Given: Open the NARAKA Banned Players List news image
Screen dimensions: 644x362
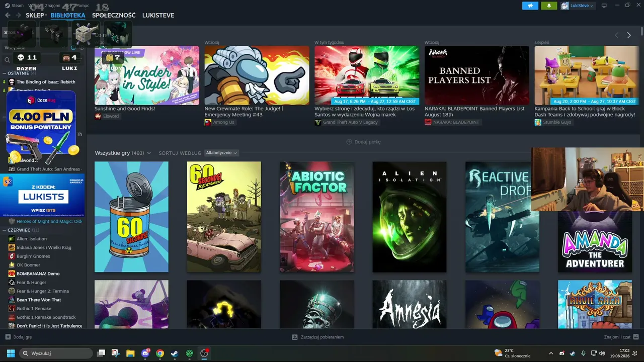Looking at the screenshot, I should (x=477, y=75).
